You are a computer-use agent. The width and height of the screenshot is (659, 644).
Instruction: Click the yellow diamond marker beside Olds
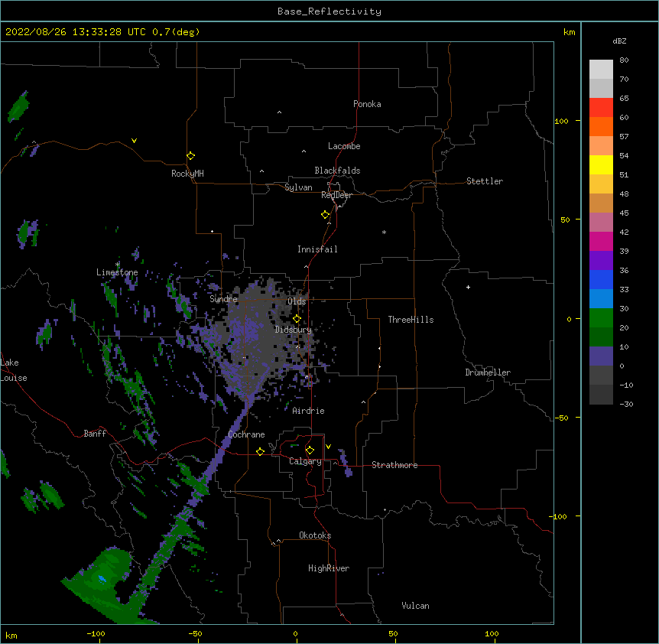tap(297, 319)
